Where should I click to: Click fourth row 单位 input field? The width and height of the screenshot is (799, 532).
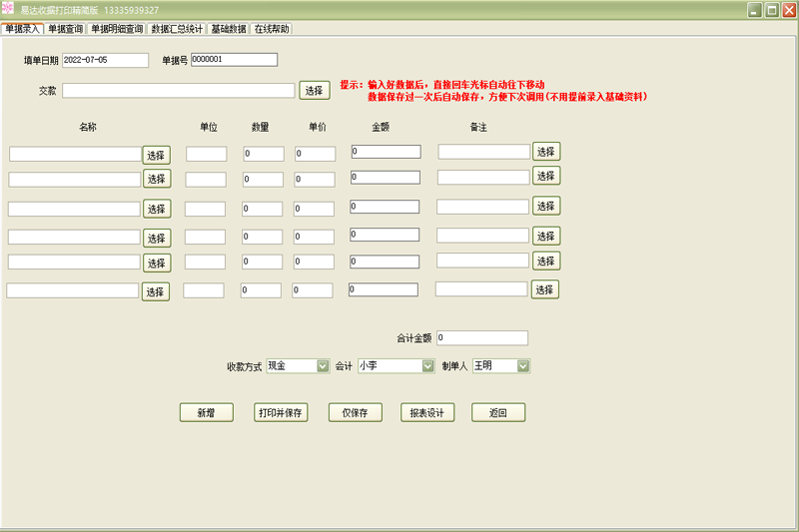205,237
